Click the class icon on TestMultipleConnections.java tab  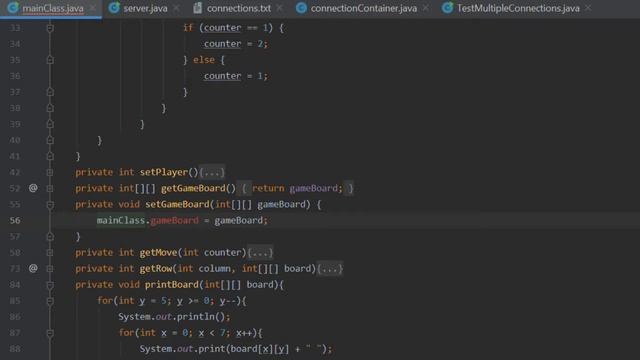click(x=448, y=7)
